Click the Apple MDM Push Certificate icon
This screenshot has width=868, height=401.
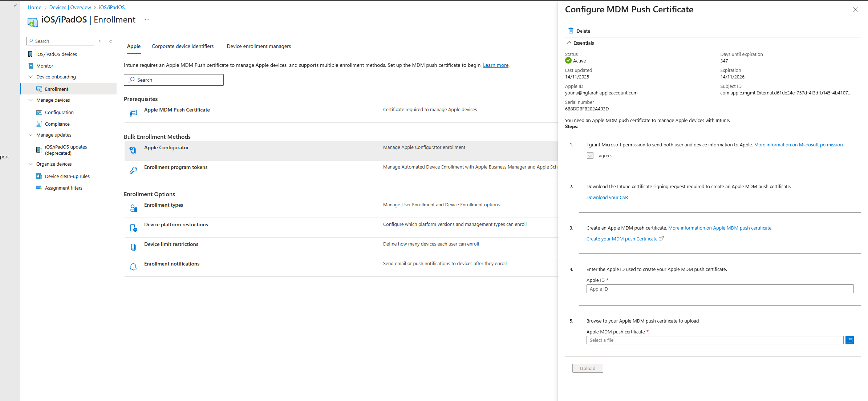tap(133, 113)
